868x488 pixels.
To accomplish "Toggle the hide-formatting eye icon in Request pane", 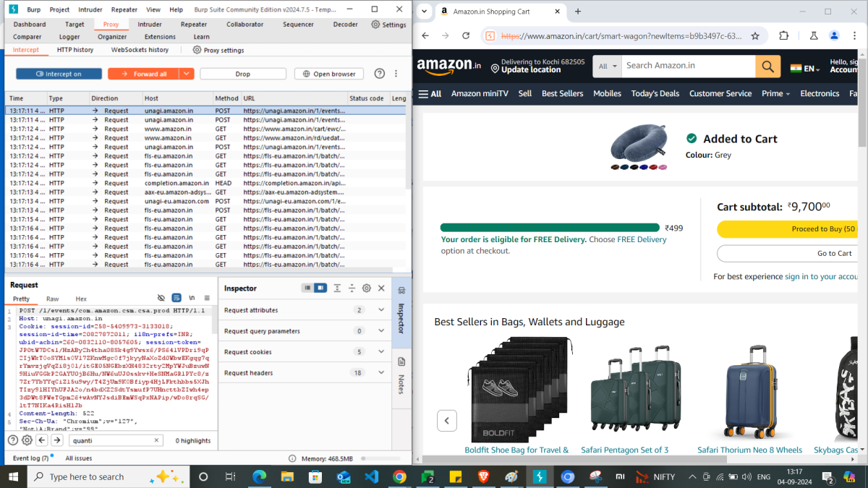I will point(161,298).
